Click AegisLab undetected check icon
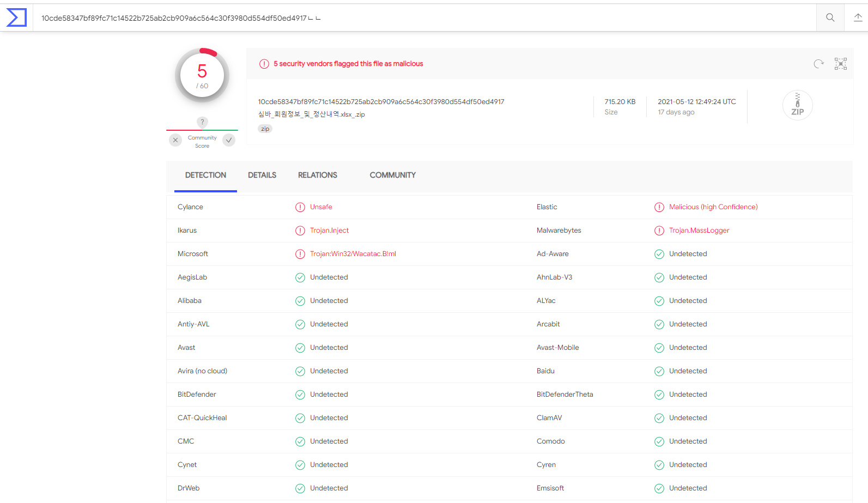Viewport: 868px width, 503px height. pyautogui.click(x=300, y=277)
